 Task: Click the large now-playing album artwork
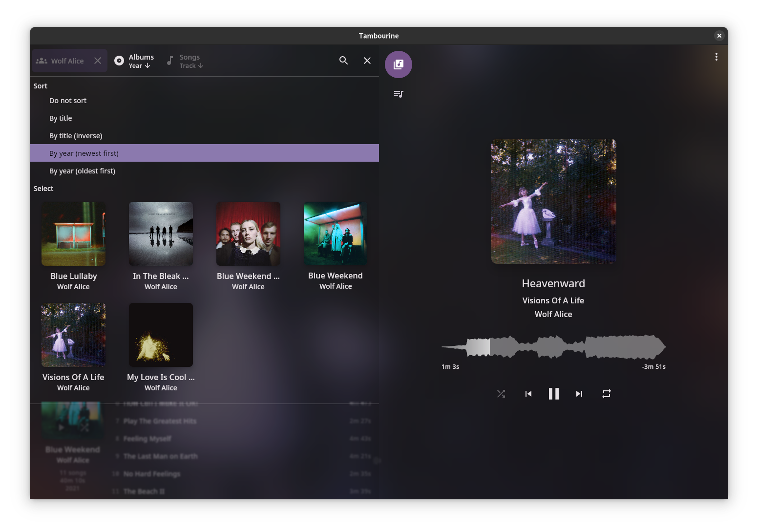554,201
